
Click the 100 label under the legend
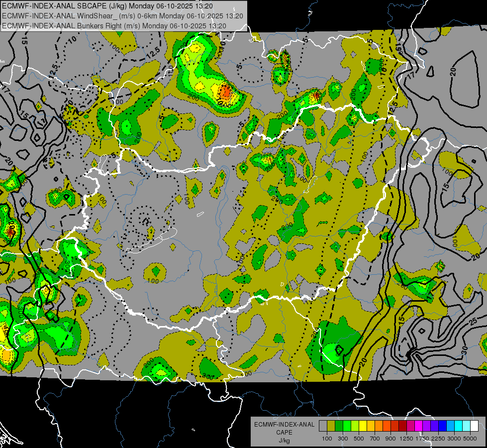327,439
